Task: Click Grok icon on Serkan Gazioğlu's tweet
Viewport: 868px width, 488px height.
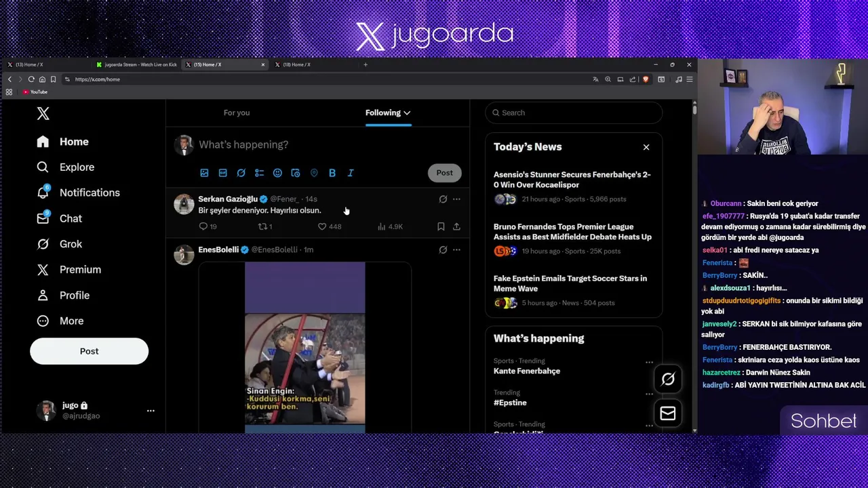Action: coord(443,199)
